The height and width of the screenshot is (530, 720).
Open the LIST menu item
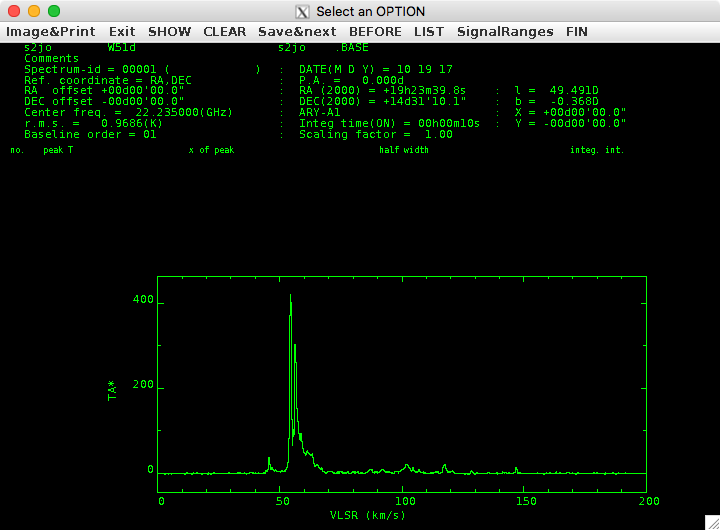pyautogui.click(x=429, y=32)
